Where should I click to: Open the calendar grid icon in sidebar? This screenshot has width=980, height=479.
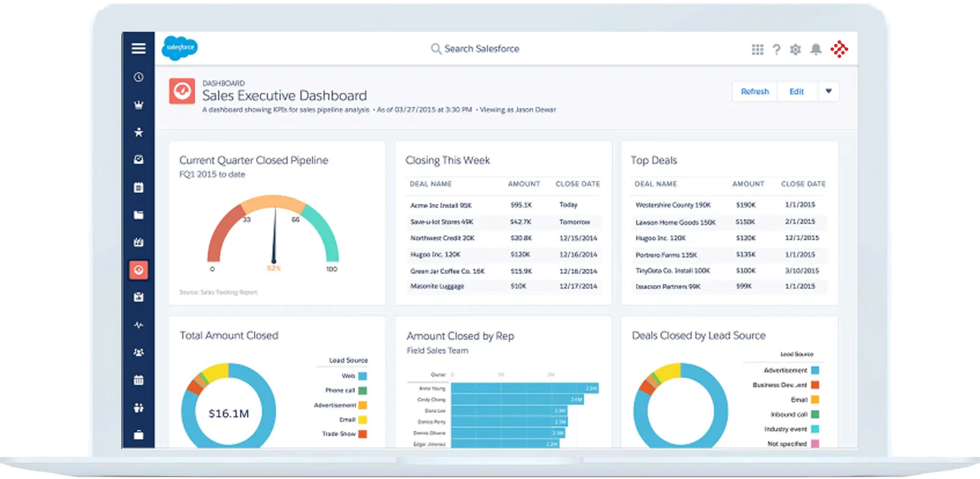(139, 380)
